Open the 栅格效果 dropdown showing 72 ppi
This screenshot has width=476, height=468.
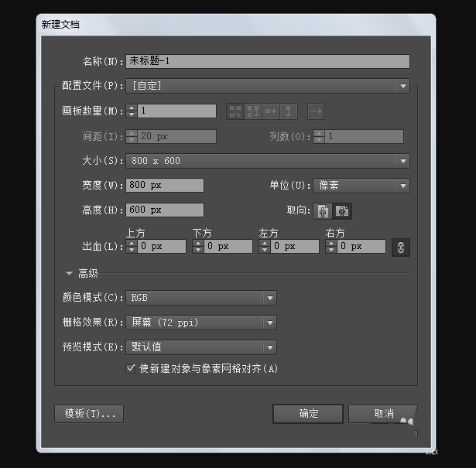(x=201, y=323)
